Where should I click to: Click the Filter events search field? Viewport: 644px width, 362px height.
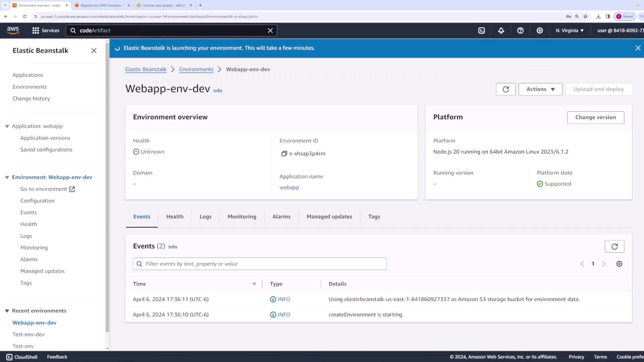(260, 264)
